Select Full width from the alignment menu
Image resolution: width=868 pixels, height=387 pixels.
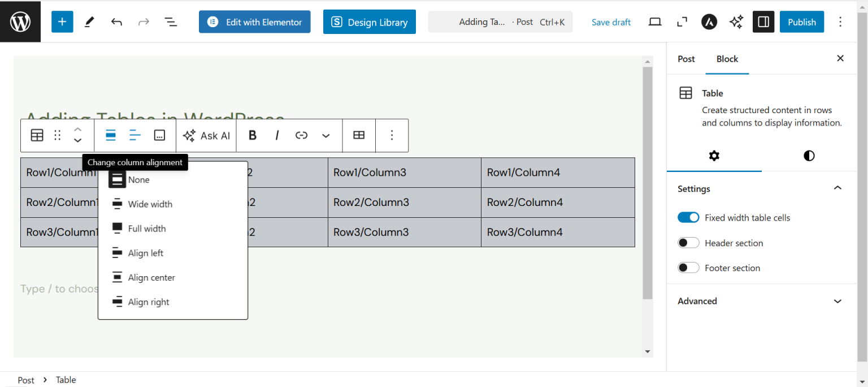(x=147, y=228)
